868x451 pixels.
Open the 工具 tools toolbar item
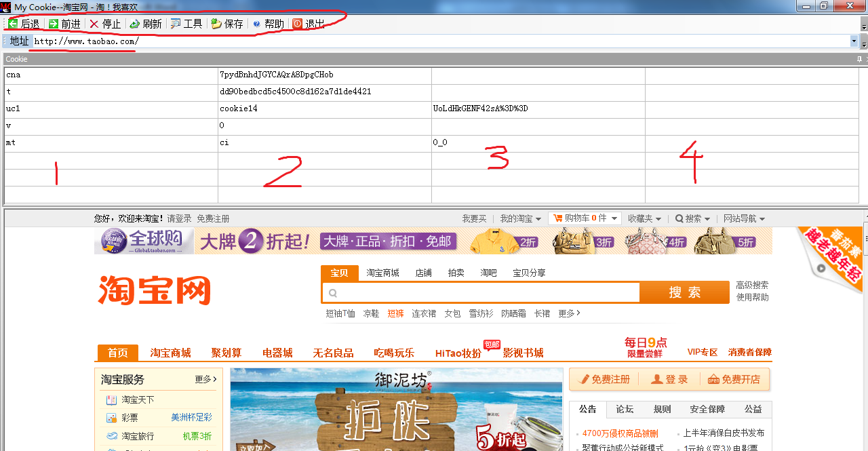(x=186, y=24)
